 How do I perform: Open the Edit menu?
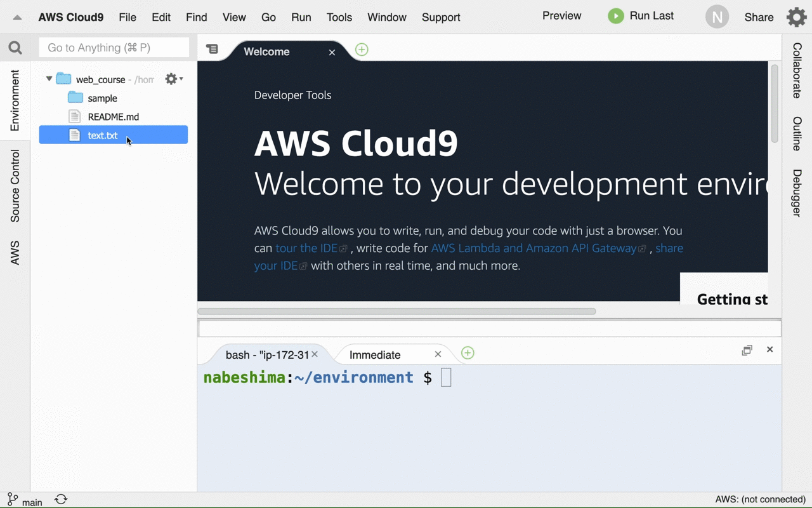pos(161,17)
